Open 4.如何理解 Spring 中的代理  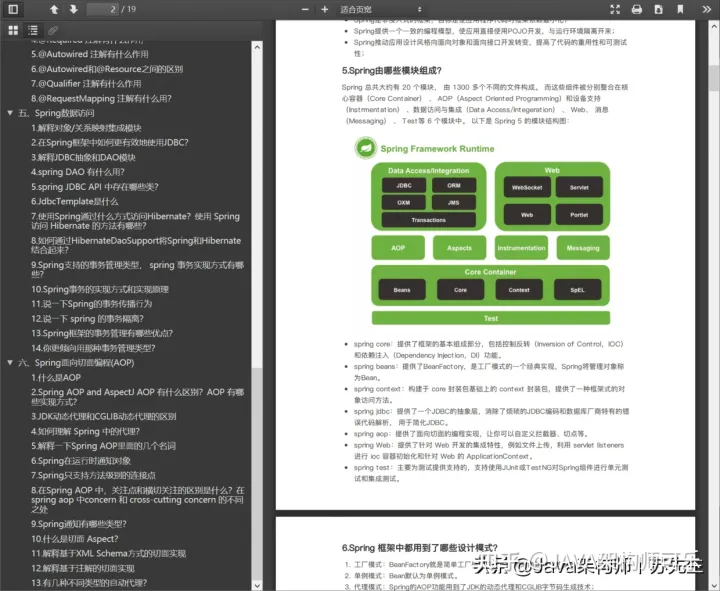coord(85,431)
